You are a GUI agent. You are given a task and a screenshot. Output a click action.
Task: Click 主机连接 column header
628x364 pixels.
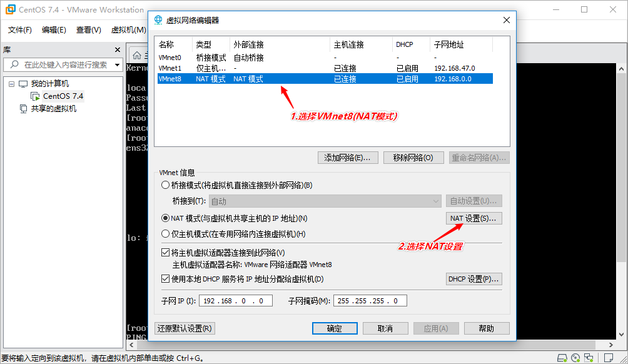(362, 44)
